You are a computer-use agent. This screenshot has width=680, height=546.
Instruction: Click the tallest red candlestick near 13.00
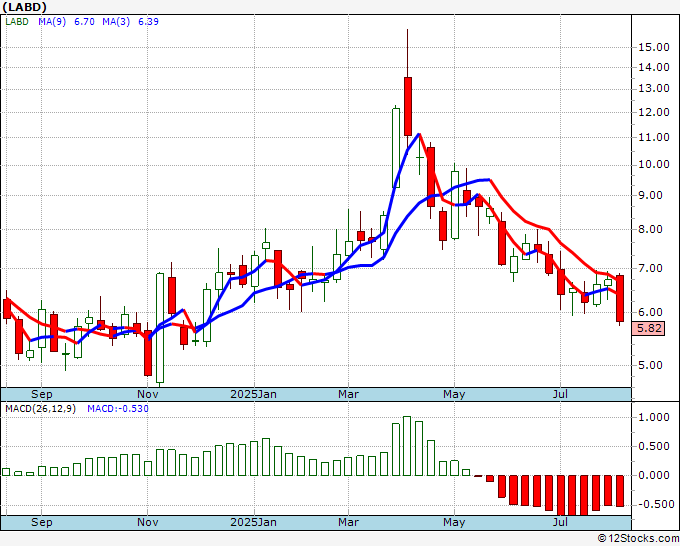408,106
